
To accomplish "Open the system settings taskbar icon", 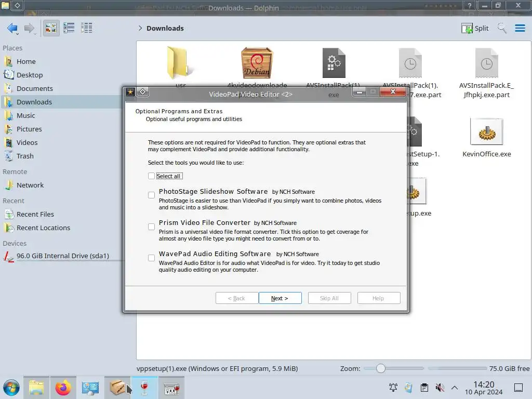I will point(90,388).
